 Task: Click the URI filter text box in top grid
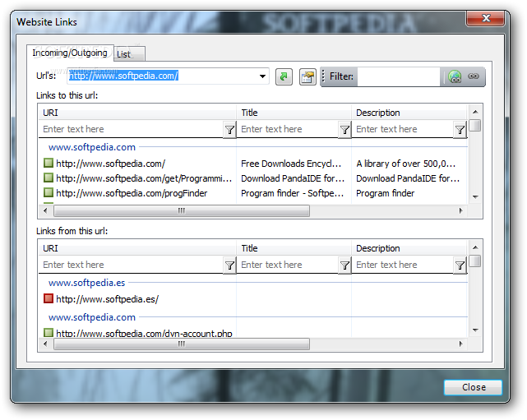131,129
